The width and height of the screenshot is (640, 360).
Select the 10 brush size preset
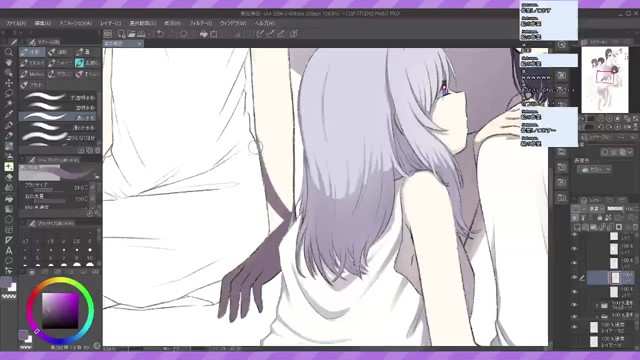pyautogui.click(x=90, y=261)
